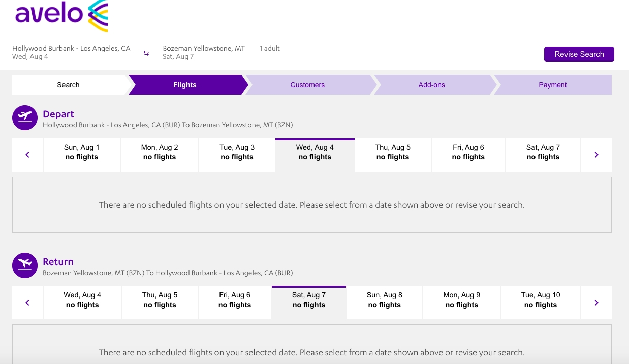Click the BZN to BUR route description
This screenshot has width=629, height=364.
tap(168, 273)
